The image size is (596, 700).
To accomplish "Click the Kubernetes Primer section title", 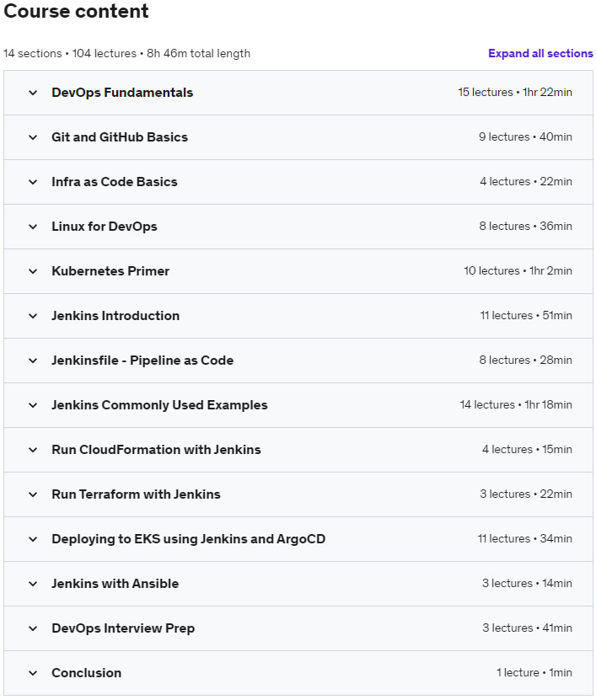I will point(110,271).
